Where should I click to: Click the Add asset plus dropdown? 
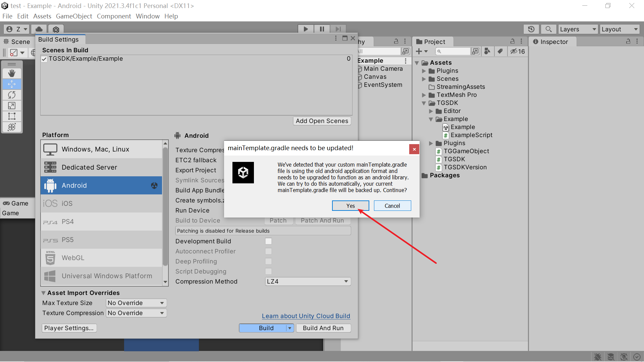pyautogui.click(x=422, y=51)
